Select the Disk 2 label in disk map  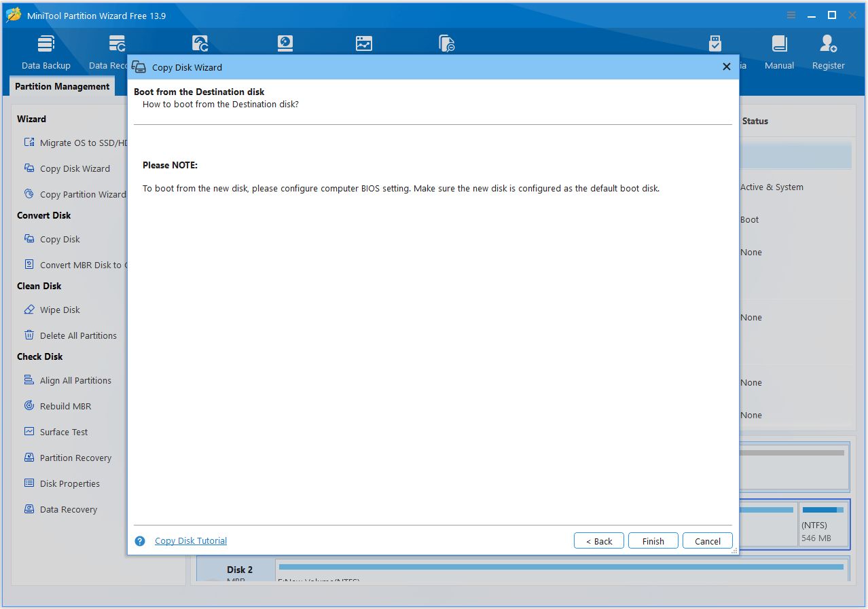coord(240,570)
